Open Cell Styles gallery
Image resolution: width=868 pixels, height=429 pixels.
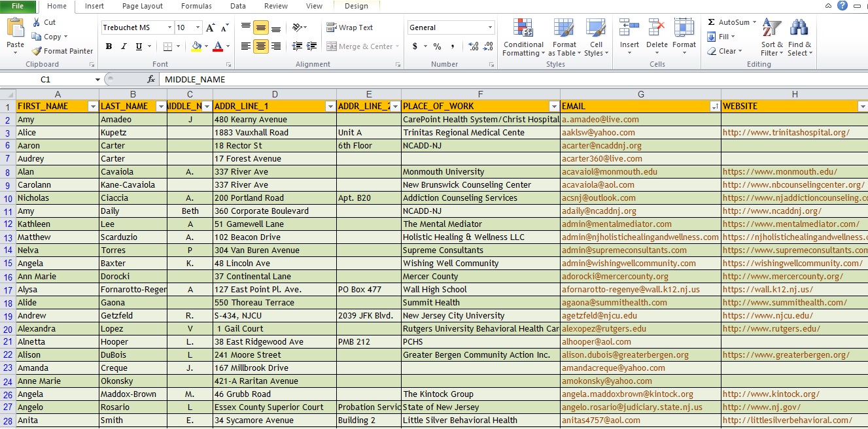(x=595, y=38)
